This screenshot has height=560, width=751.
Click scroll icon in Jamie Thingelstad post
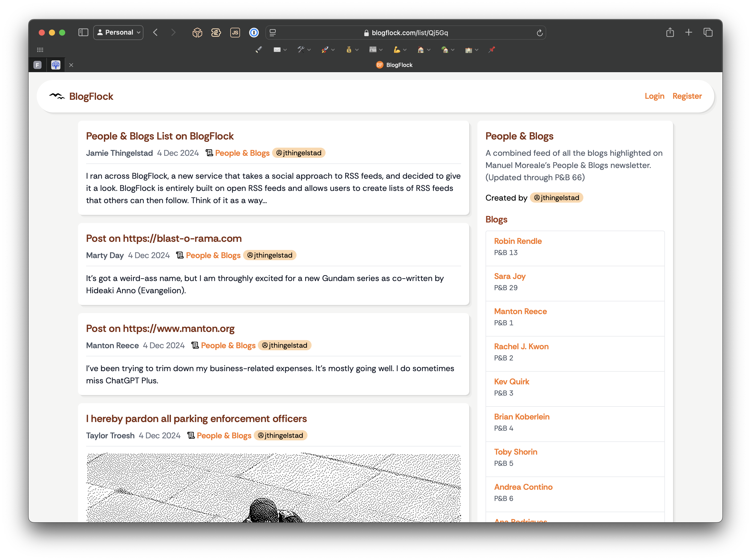(209, 153)
